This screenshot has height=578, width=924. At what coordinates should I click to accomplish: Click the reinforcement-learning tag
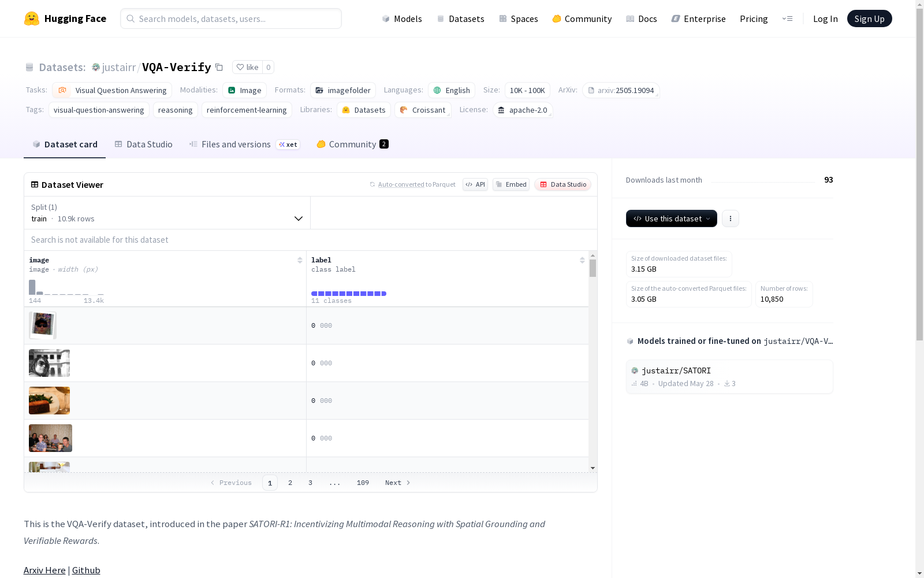[247, 110]
